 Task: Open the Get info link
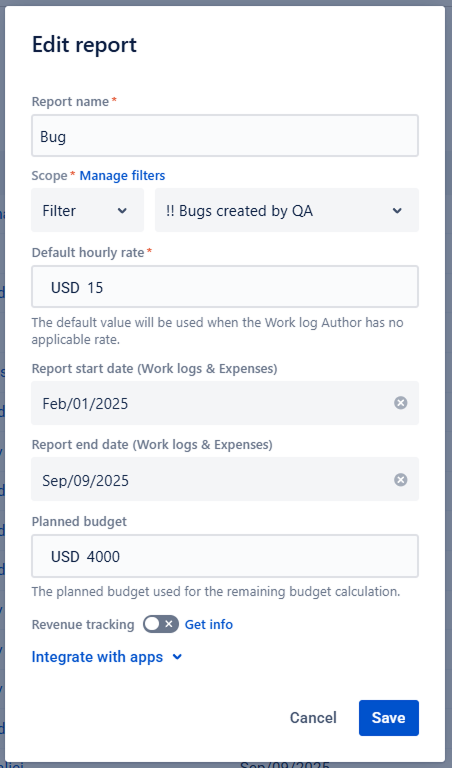[209, 624]
